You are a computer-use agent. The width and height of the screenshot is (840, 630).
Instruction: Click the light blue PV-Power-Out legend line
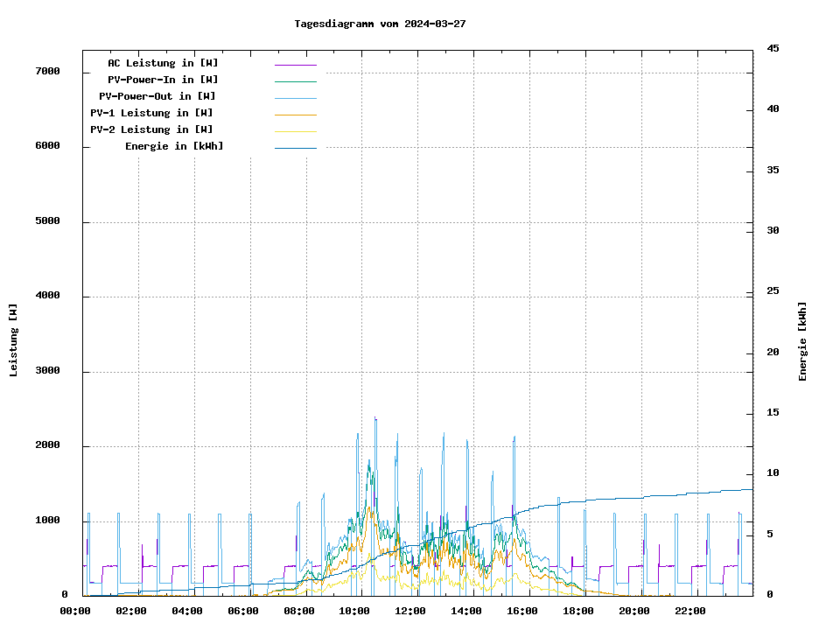tap(295, 98)
